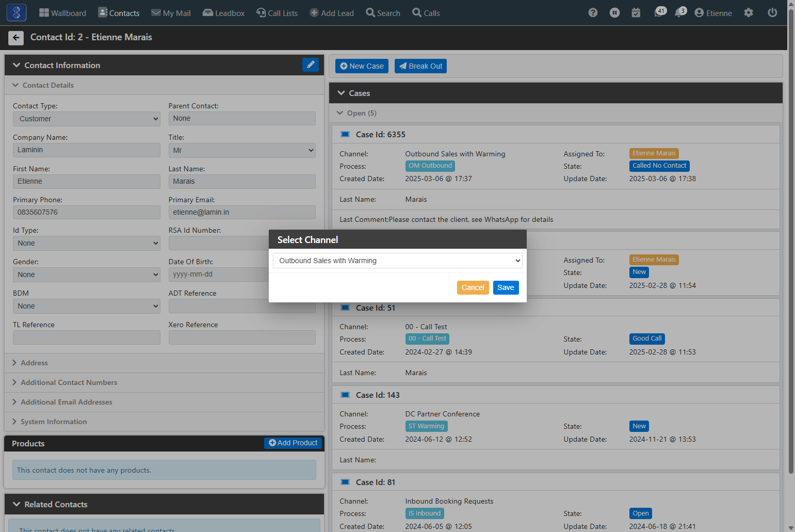The width and height of the screenshot is (795, 532).
Task: Open chat messages icon with 41 badge
Action: pos(660,12)
